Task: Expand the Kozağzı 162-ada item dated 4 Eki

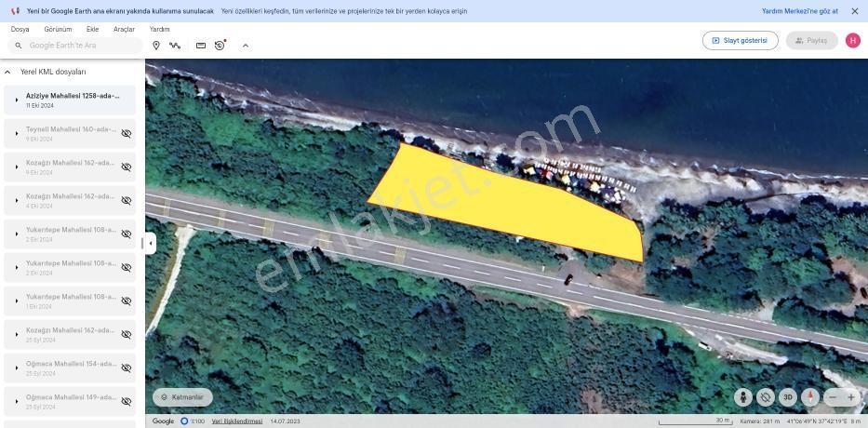Action: (17, 200)
